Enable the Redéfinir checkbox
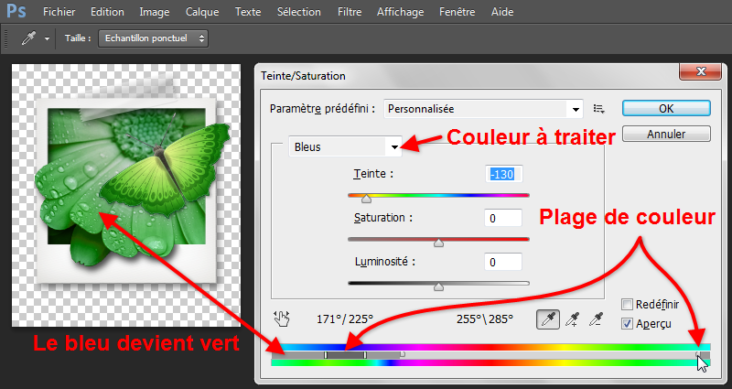This screenshot has height=389, width=732. point(627,304)
